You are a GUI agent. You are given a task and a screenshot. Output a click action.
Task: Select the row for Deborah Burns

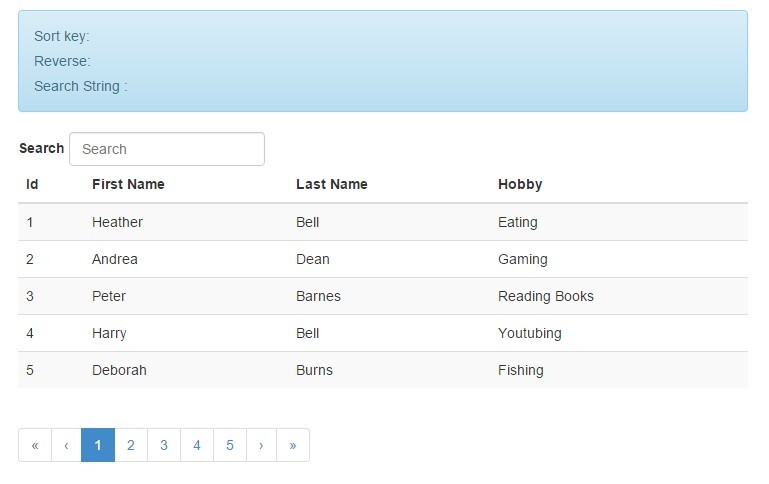[383, 370]
